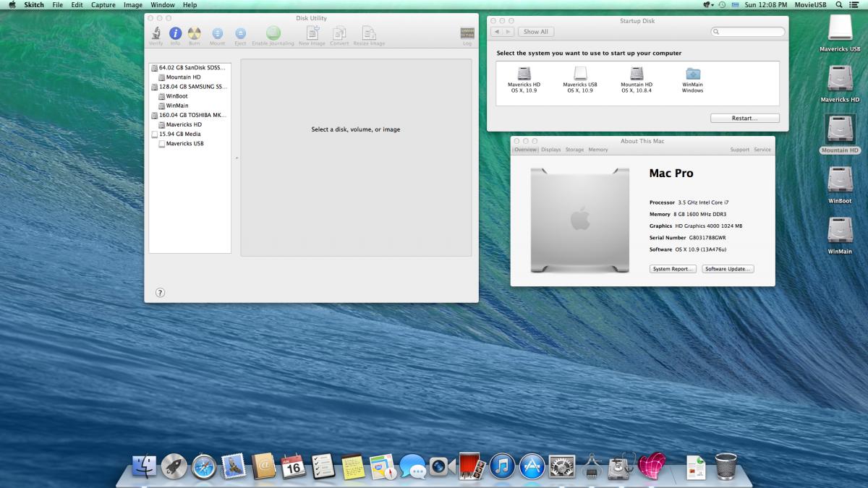Screen dimensions: 868x488
Task: Click the Software Update button
Action: pos(728,269)
